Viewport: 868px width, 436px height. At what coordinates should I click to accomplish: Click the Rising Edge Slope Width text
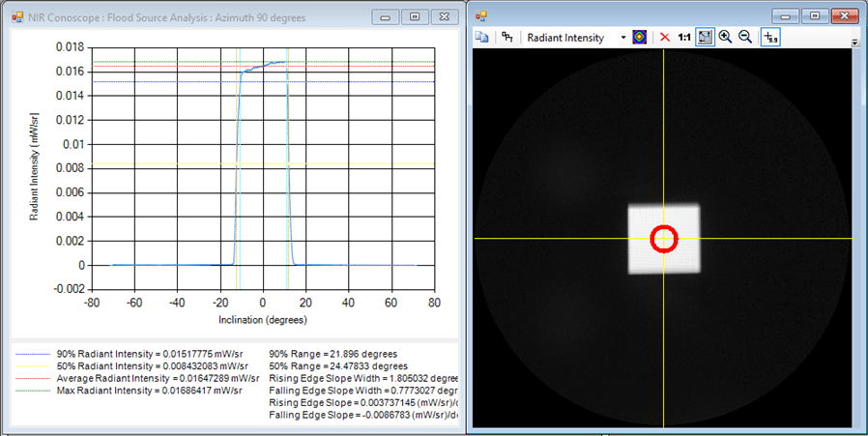(x=363, y=378)
